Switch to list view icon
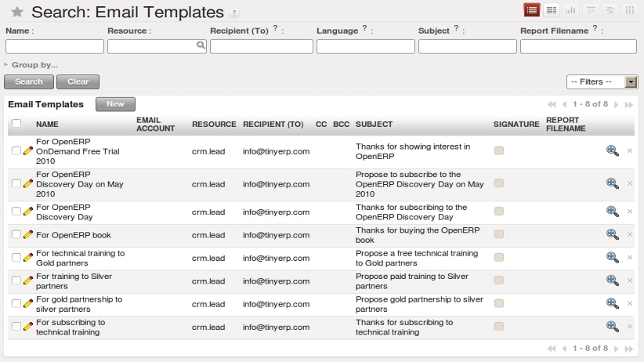644x362 pixels. 531,10
